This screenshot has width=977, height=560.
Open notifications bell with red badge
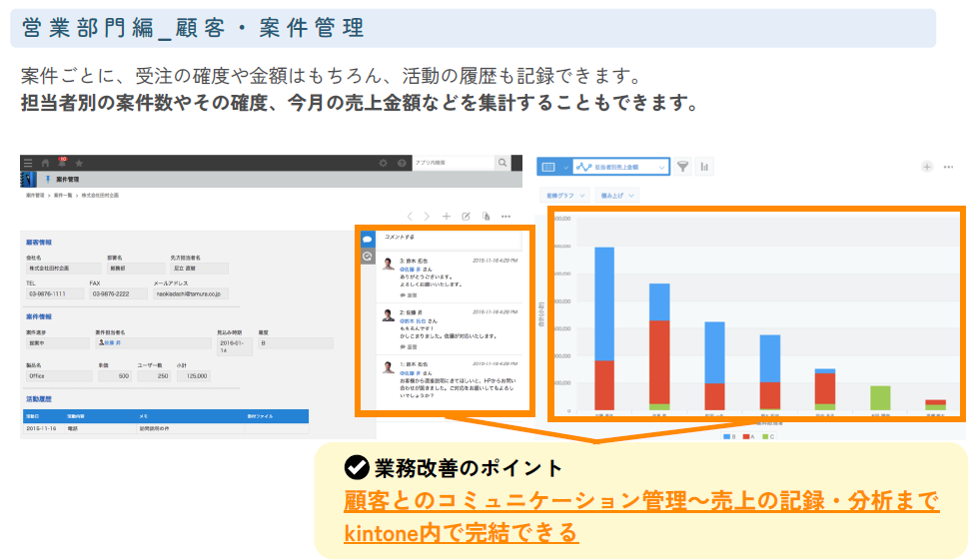click(x=62, y=162)
